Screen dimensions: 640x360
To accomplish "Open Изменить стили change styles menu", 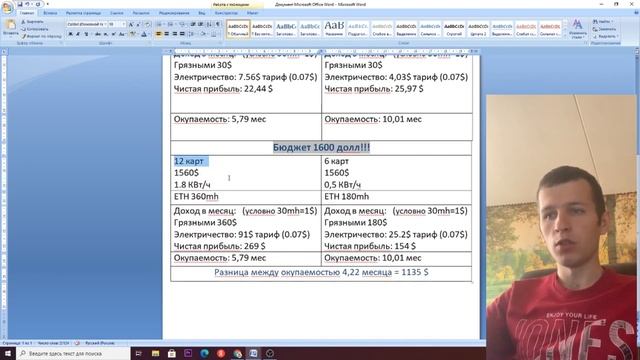I will point(578,29).
